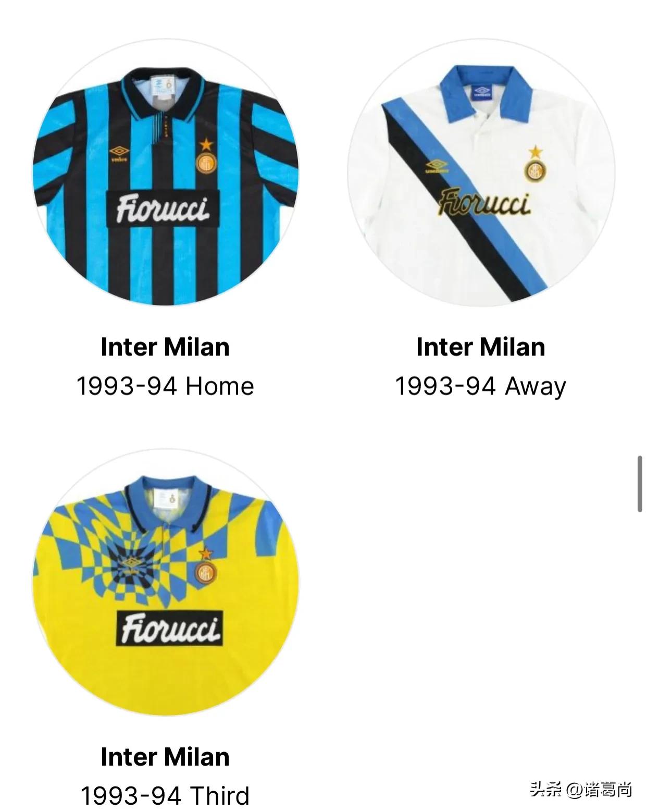Viewport: 647px width, 812px height.
Task: Click the Inter Milan title under home shirt
Action: (x=165, y=347)
